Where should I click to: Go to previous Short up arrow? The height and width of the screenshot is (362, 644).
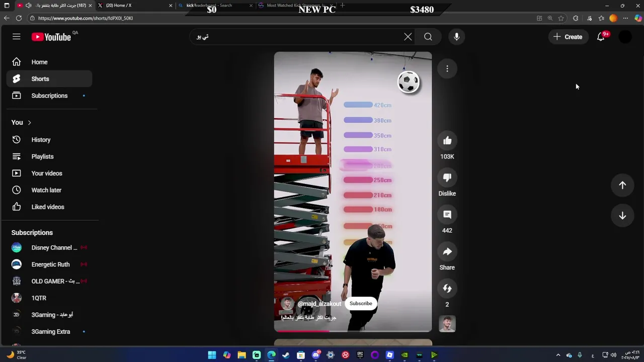tap(622, 185)
